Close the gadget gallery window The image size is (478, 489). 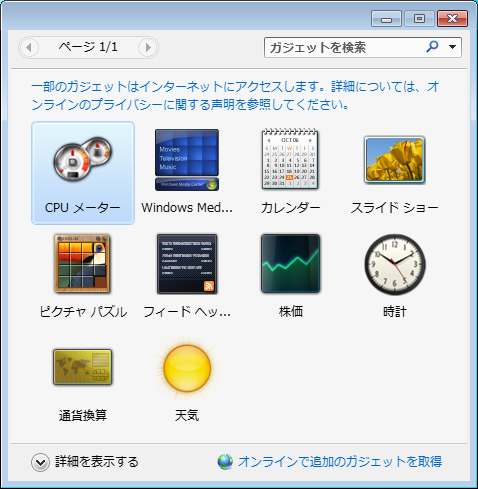pyautogui.click(x=453, y=19)
